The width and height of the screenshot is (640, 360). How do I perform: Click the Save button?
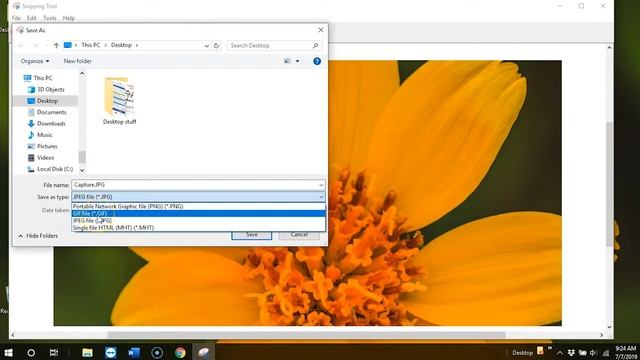pos(251,235)
